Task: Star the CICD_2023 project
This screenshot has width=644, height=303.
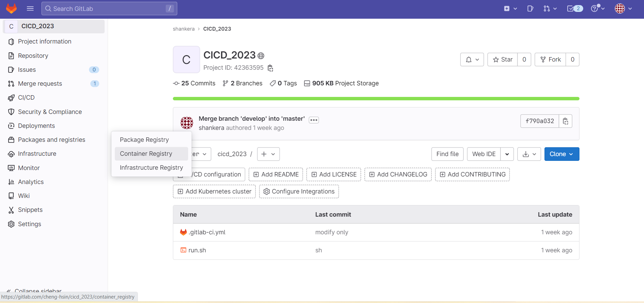Action: pos(502,60)
